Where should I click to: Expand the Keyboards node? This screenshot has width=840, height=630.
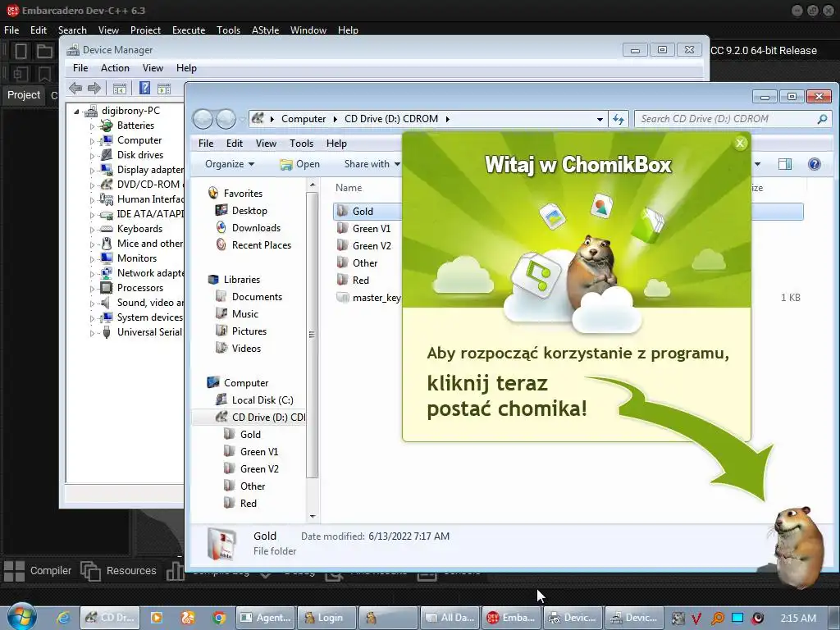click(92, 230)
